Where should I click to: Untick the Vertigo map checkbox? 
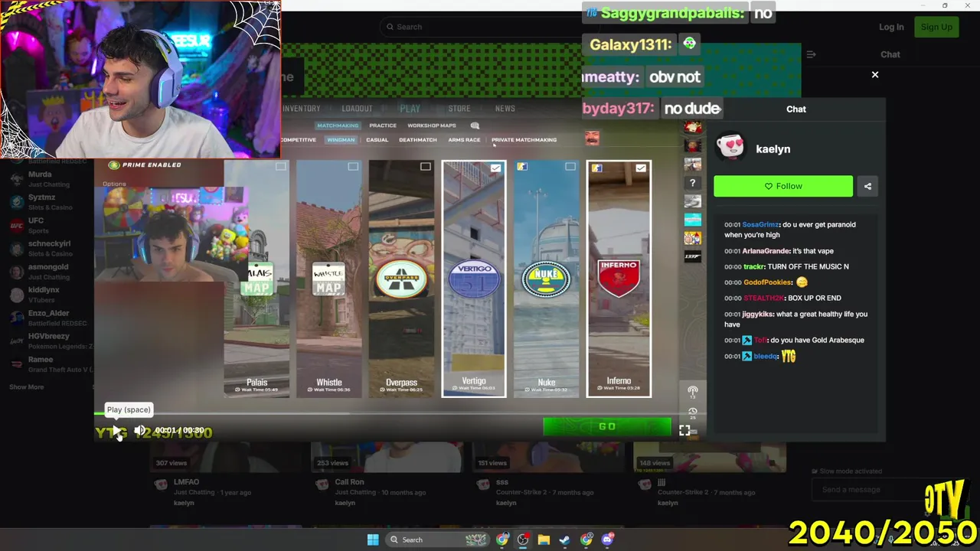click(x=495, y=168)
